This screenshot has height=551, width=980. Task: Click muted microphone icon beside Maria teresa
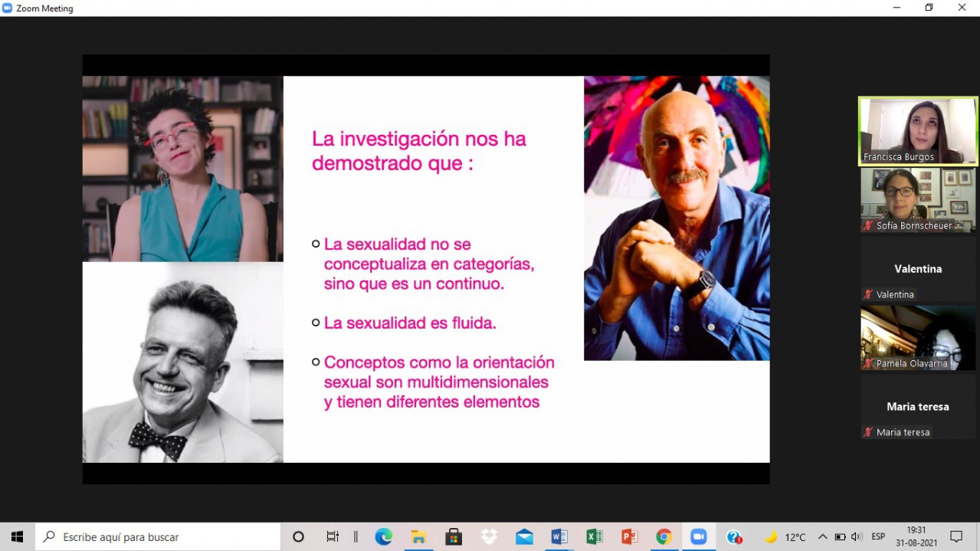point(868,432)
